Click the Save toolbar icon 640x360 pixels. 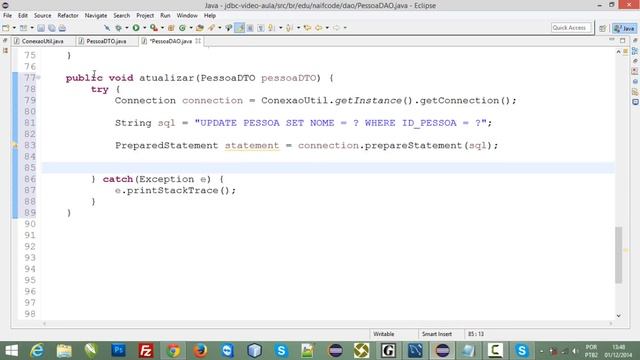point(41,28)
